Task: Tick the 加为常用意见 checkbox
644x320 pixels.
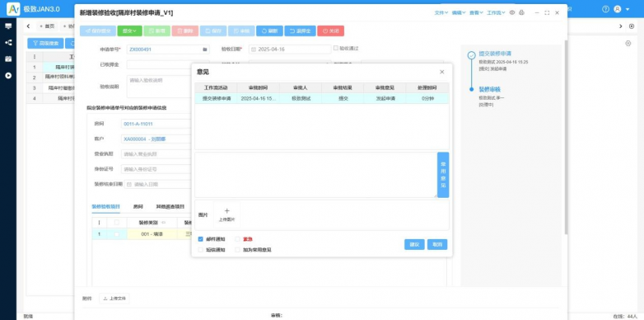Action: point(237,250)
